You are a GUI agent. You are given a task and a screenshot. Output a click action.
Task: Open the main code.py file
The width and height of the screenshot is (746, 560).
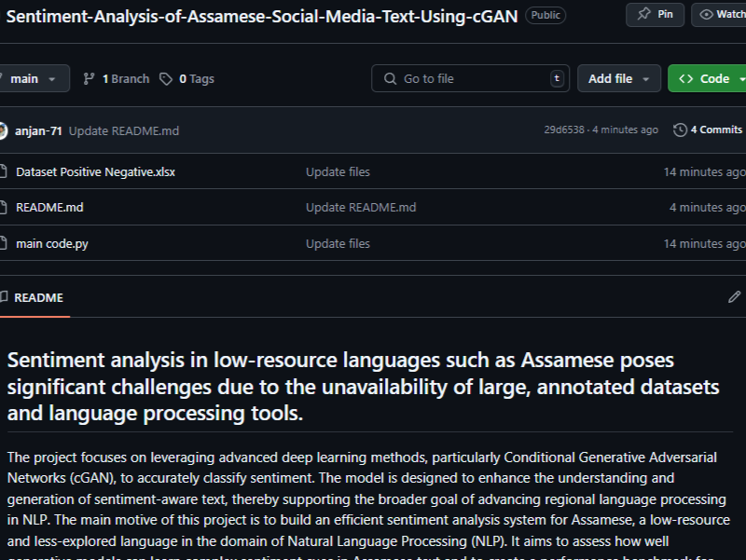pyautogui.click(x=52, y=244)
